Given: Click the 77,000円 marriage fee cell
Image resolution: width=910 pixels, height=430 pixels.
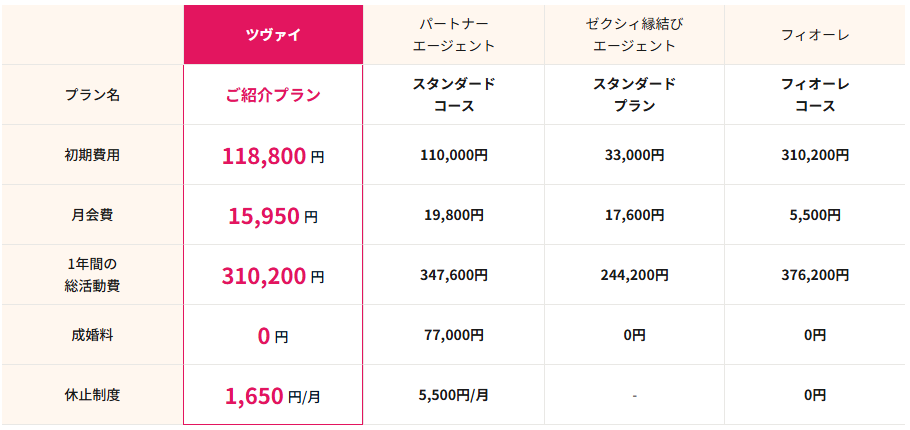Looking at the screenshot, I should [x=454, y=335].
